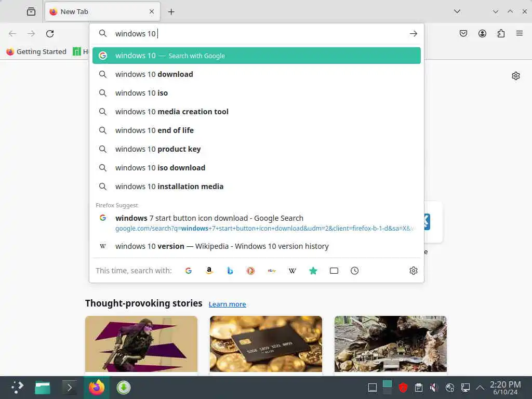Open the Getting Started bookmark
Image resolution: width=532 pixels, height=399 pixels.
pyautogui.click(x=36, y=51)
